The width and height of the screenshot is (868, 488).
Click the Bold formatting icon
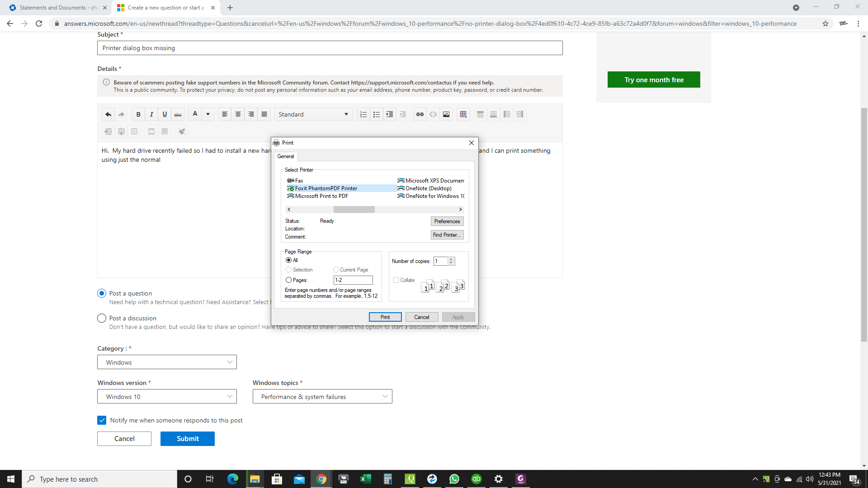pos(138,114)
